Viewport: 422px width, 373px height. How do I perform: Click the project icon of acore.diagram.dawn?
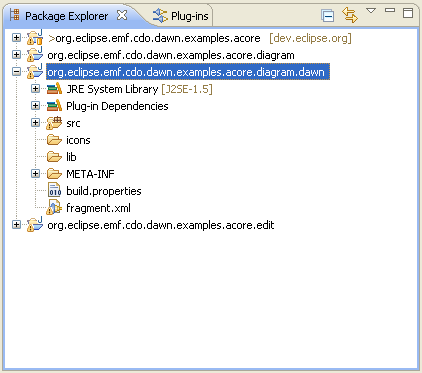click(x=35, y=71)
